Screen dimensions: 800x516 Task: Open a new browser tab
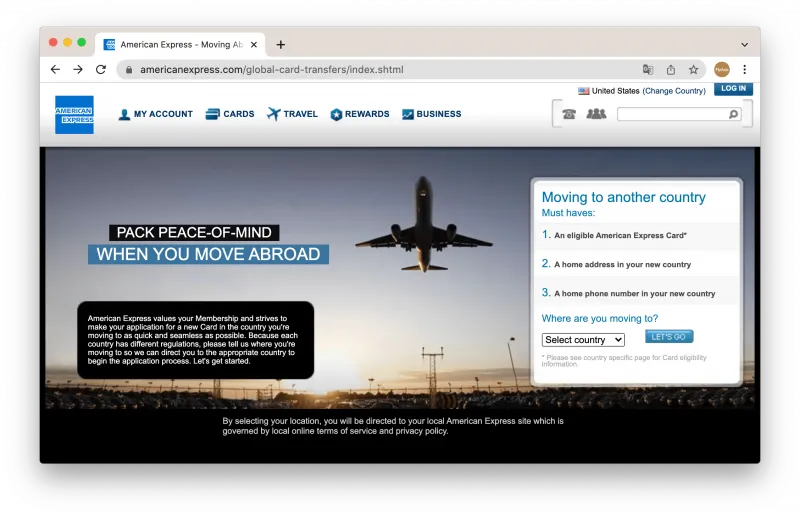(x=281, y=45)
